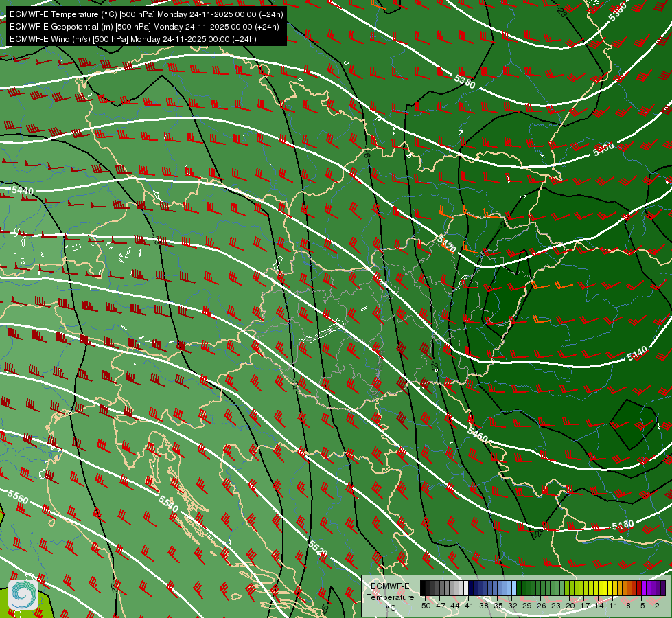The image size is (672, 618).
Task: Pick the red swatch left of -5
Action: (638, 588)
